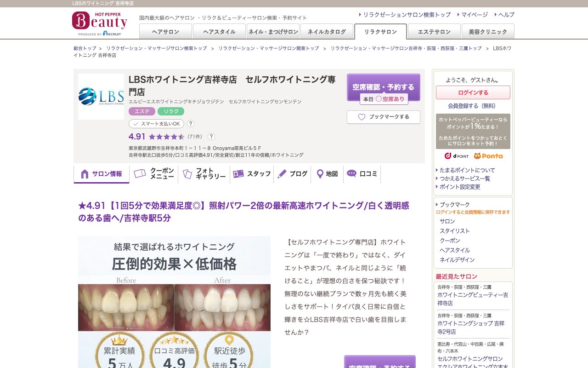Collapse the ブックマーク section chevron
This screenshot has width=588, height=368.
click(x=435, y=204)
